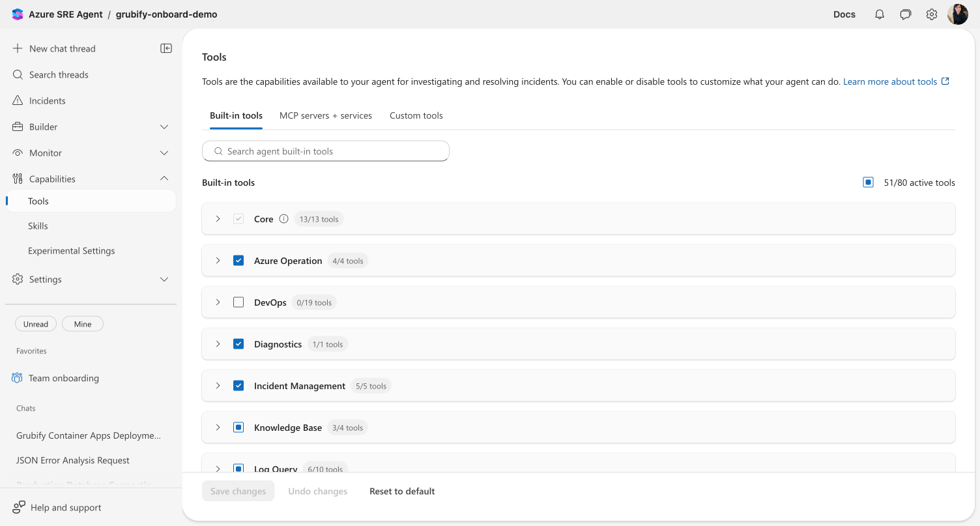The width and height of the screenshot is (980, 526).
Task: Click the external link icon after Learn more
Action: click(945, 81)
